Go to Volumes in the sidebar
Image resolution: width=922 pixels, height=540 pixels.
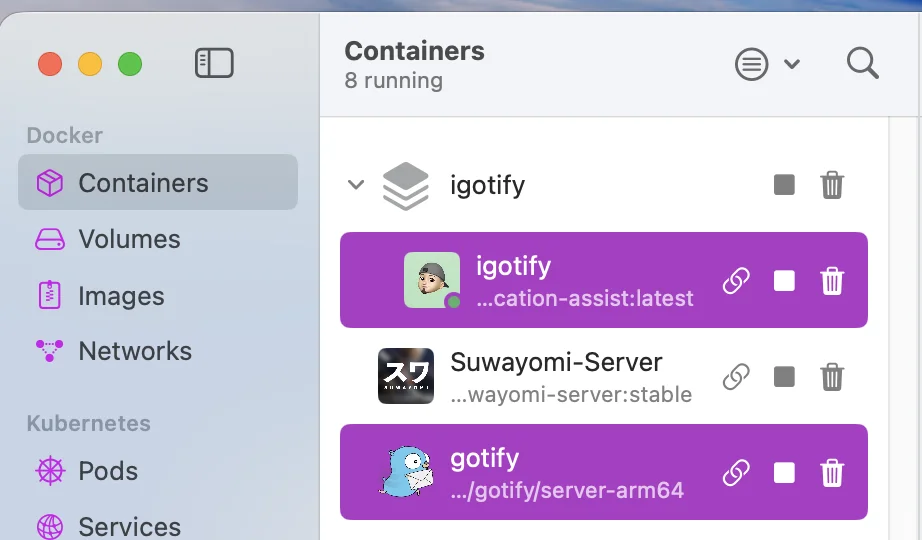point(129,239)
